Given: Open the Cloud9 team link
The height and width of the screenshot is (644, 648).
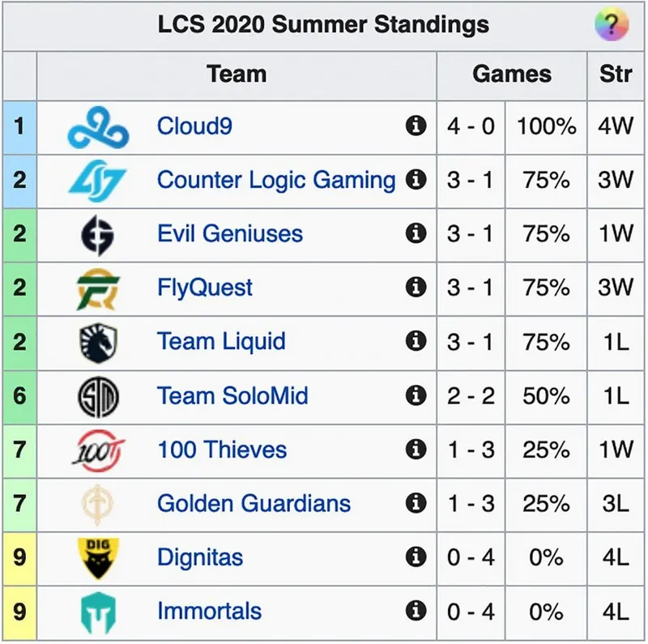Looking at the screenshot, I should coord(194,126).
